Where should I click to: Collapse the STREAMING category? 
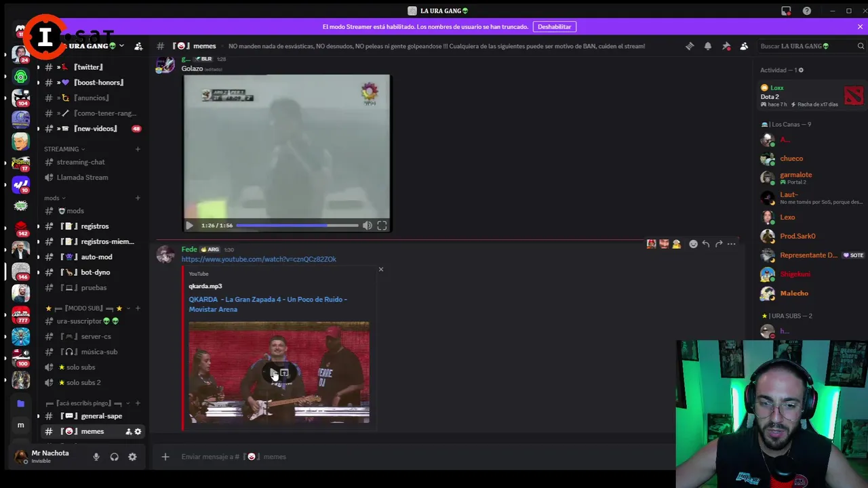[64, 149]
